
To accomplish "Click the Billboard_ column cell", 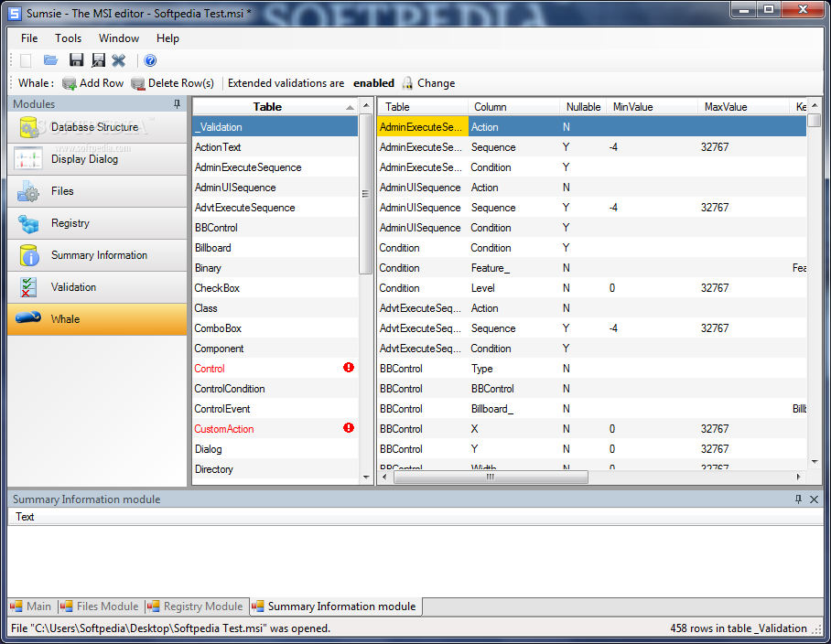I will pyautogui.click(x=513, y=409).
